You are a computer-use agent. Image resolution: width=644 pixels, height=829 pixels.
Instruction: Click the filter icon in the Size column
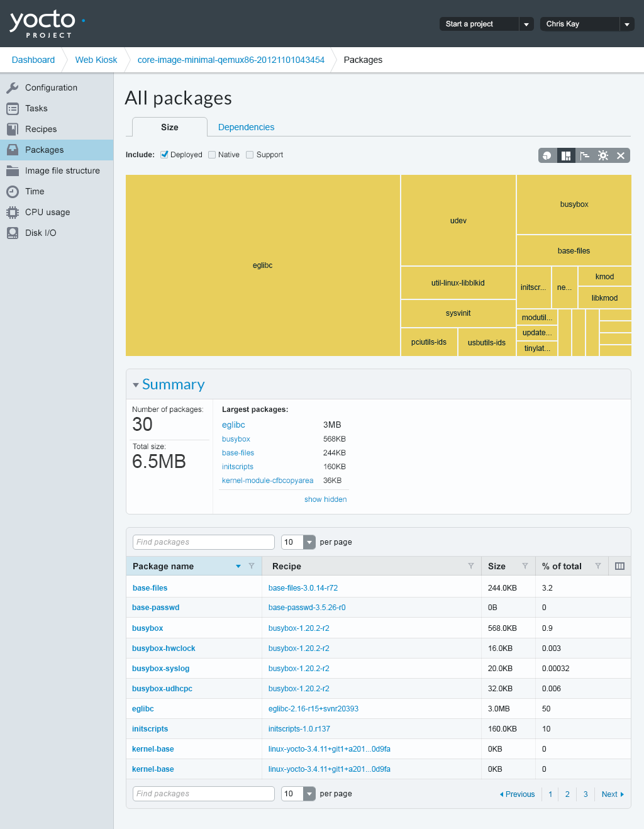point(525,566)
